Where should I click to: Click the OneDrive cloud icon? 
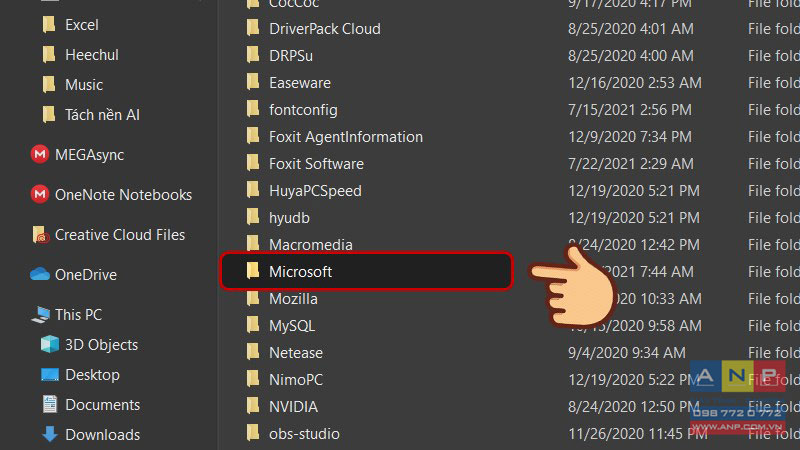click(40, 274)
